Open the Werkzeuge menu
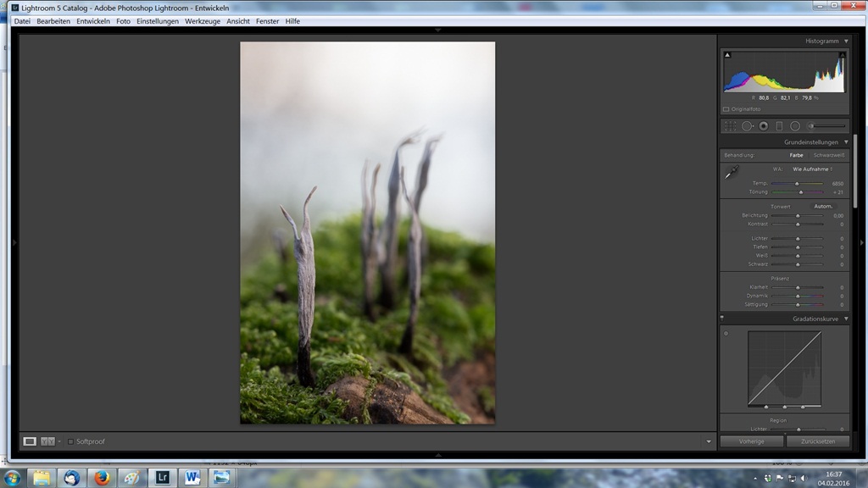The width and height of the screenshot is (868, 488). (x=203, y=21)
